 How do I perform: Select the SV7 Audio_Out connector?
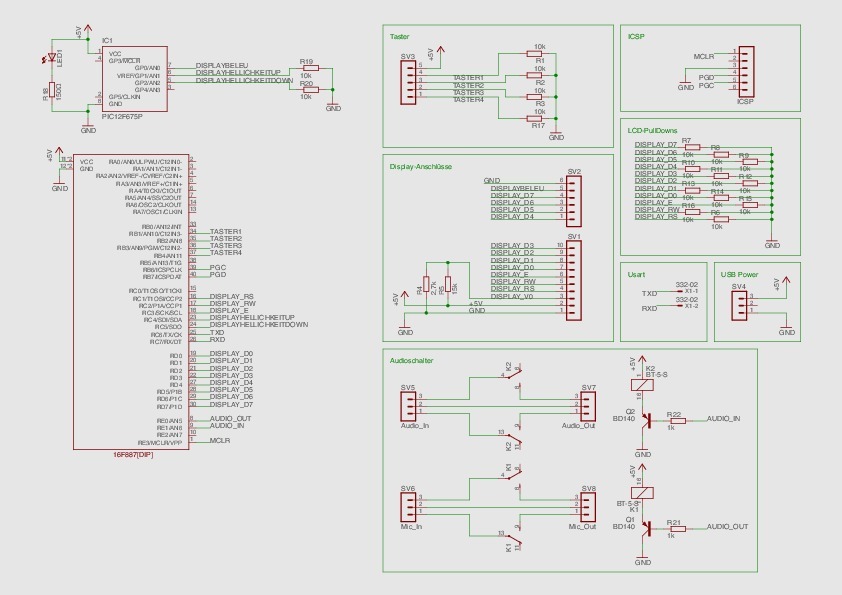(588, 406)
